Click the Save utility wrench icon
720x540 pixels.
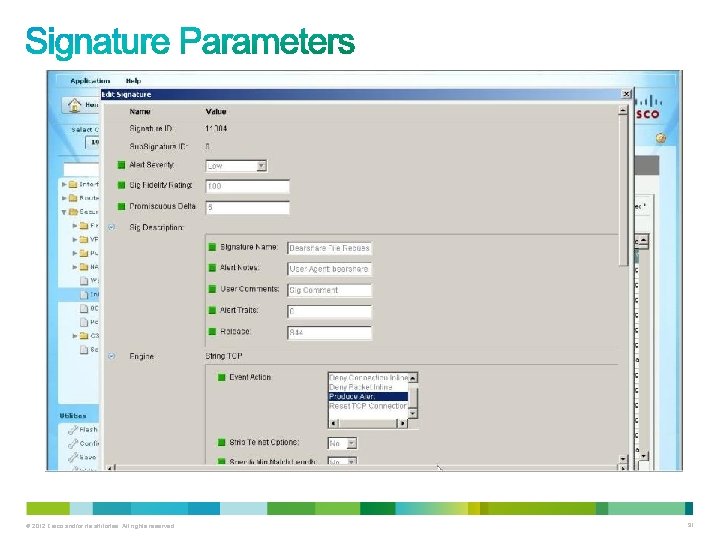[x=73, y=457]
